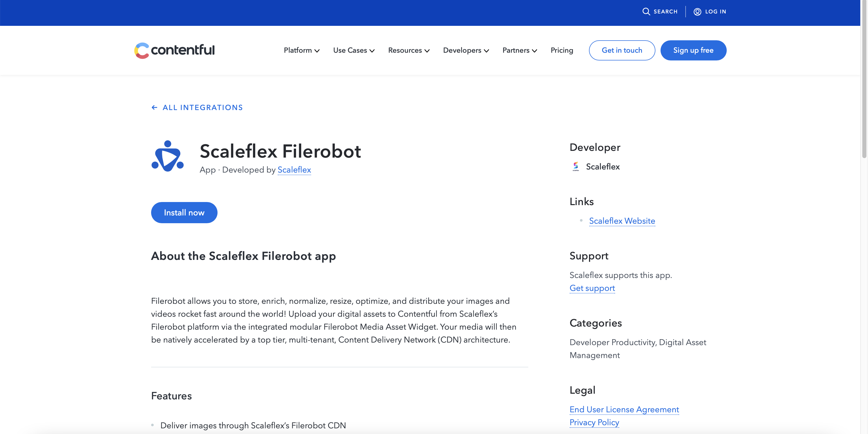Open the End User License Agreement

(x=624, y=409)
